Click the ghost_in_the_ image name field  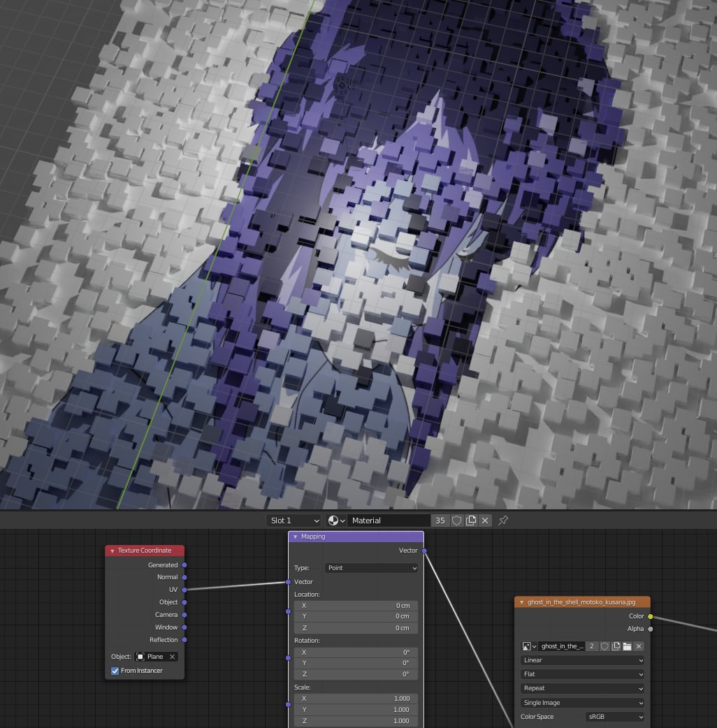pos(561,646)
